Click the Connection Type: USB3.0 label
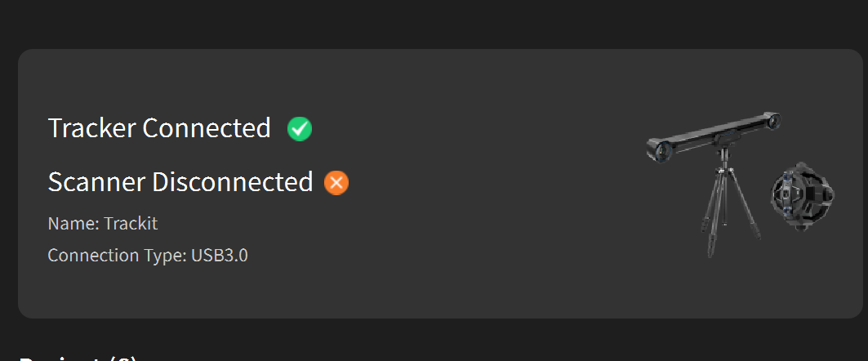Screen dimensions: 868x361 coord(148,256)
